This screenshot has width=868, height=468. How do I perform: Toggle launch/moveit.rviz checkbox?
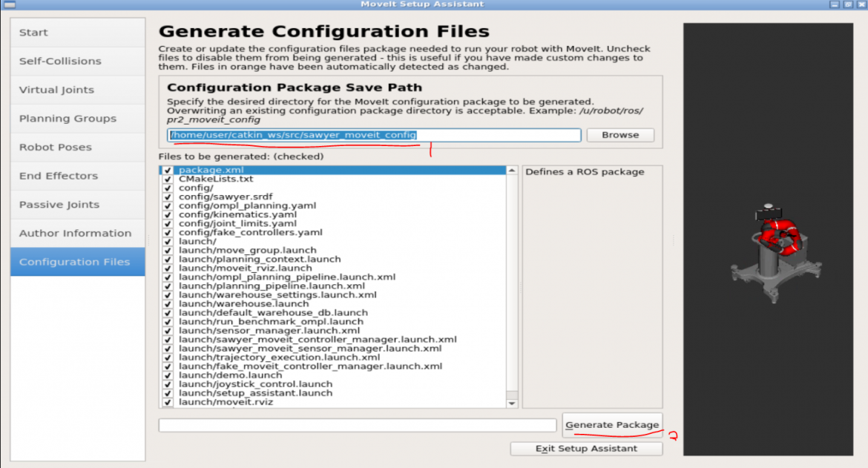click(168, 402)
